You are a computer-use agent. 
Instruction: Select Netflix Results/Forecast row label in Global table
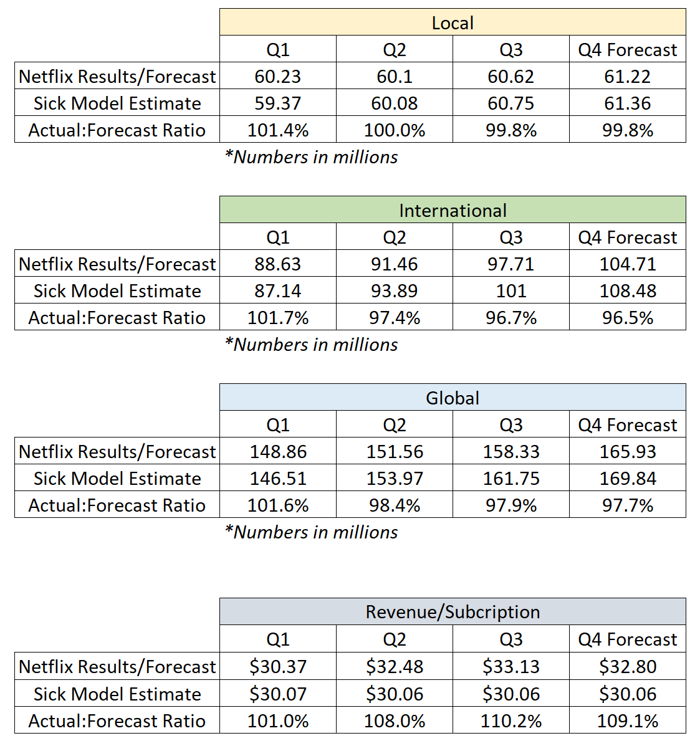pyautogui.click(x=117, y=451)
